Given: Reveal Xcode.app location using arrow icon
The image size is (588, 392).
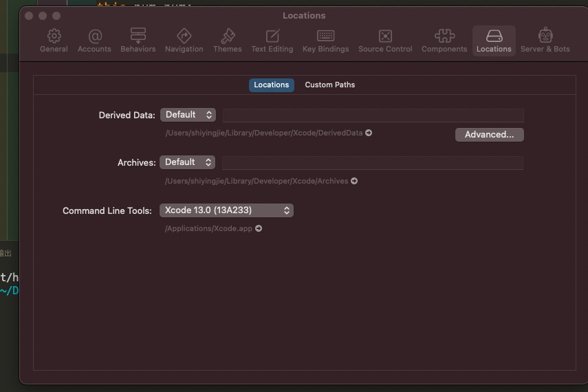Looking at the screenshot, I should click(x=259, y=228).
